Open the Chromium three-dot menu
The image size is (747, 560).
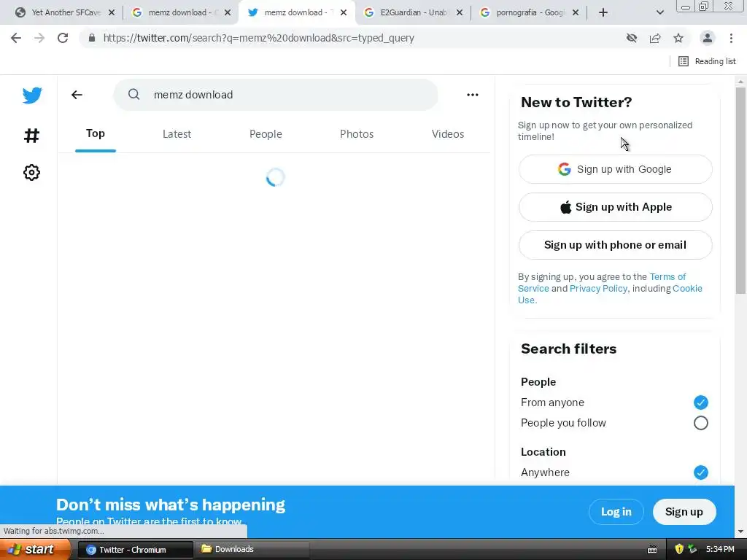tap(731, 38)
